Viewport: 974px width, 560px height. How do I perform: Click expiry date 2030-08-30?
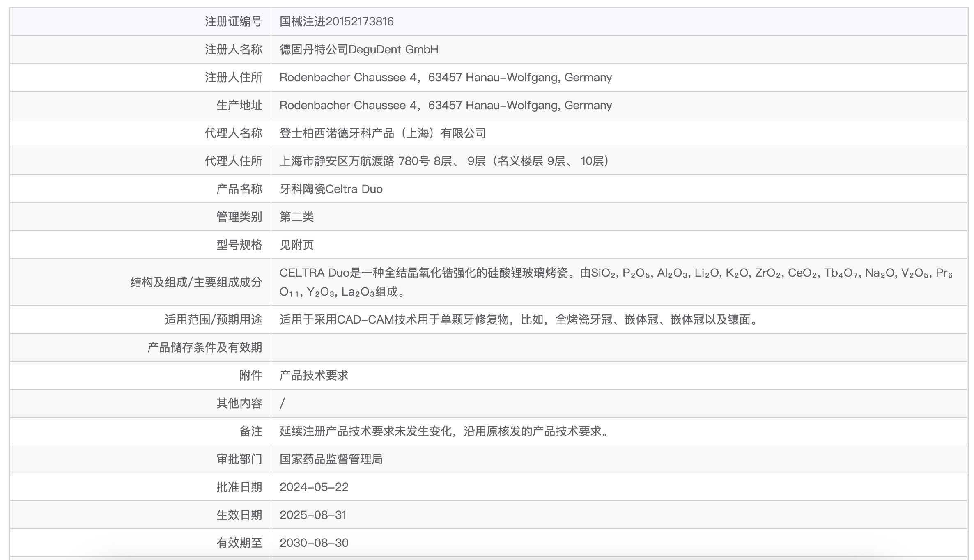pos(314,543)
